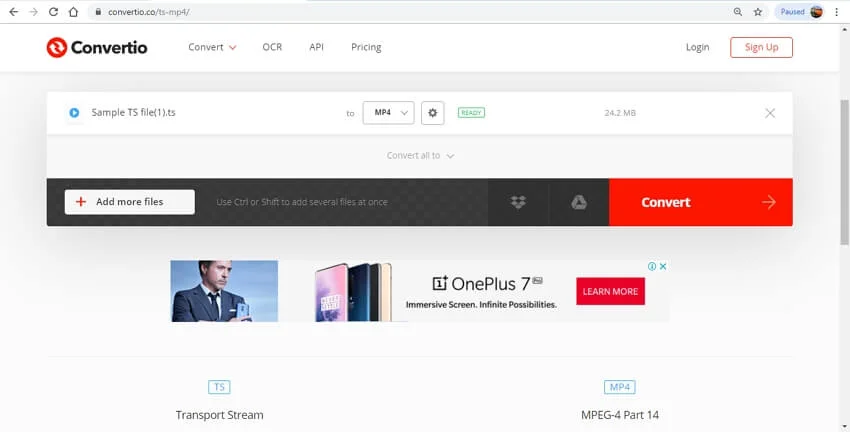Expand the Convert all to dropdown

(421, 156)
